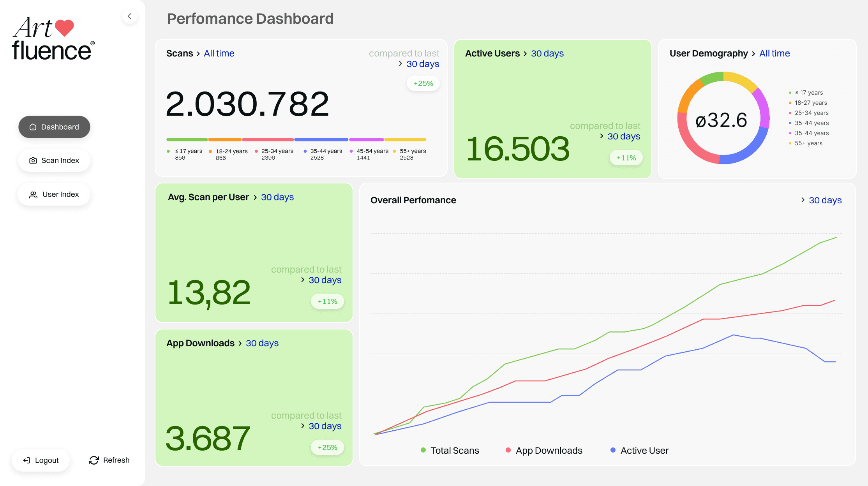Click the camera icon next to Scan Index

(x=33, y=160)
